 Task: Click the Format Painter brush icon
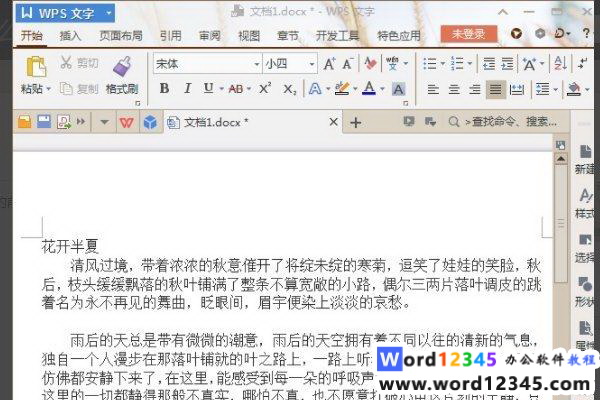click(x=122, y=66)
